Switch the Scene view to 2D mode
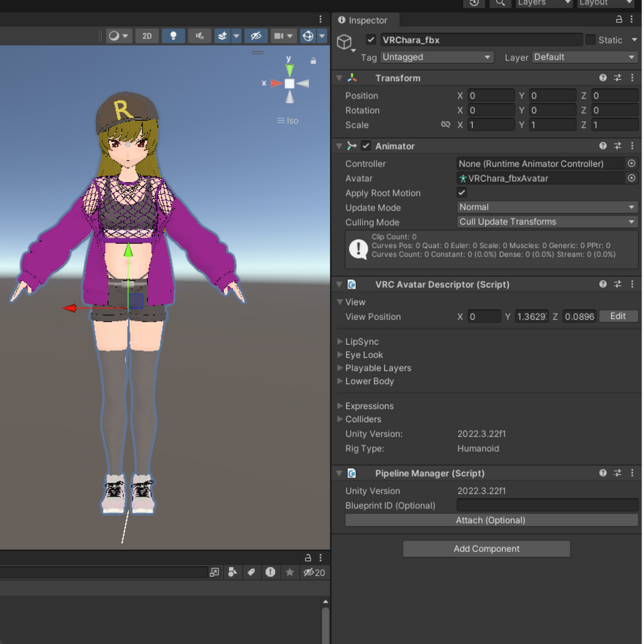 tap(147, 36)
